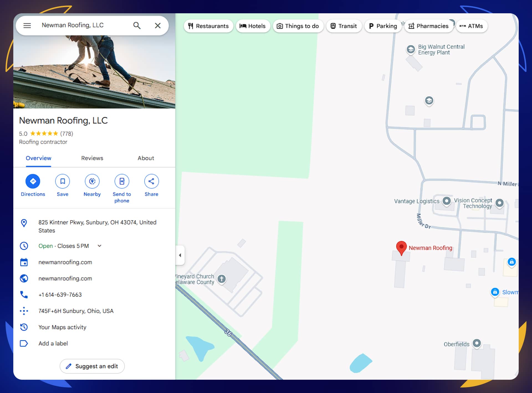Image resolution: width=532 pixels, height=393 pixels.
Task: Copy plus code 745F+6H Sunbury, Ohio
Action: [76, 311]
